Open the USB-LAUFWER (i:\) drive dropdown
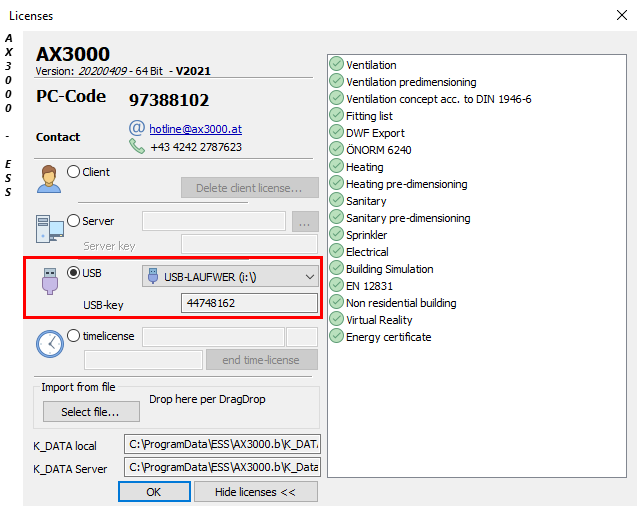 tap(230, 277)
